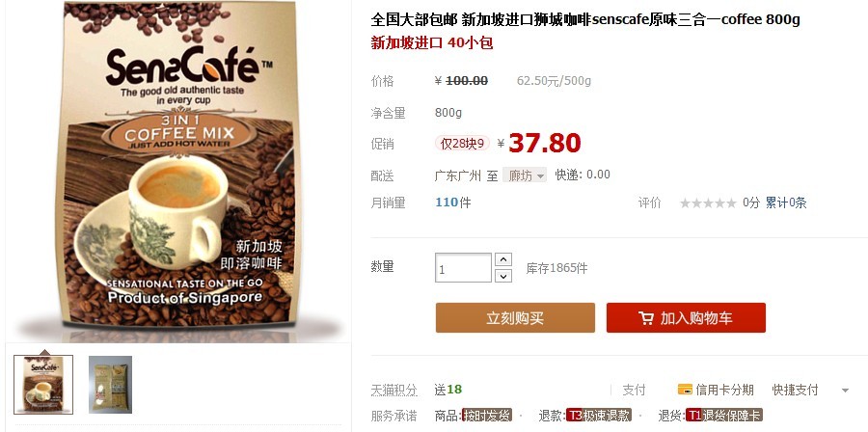The width and height of the screenshot is (868, 432).
Task: Click the 仅28块9 promotion tag
Action: tap(462, 144)
